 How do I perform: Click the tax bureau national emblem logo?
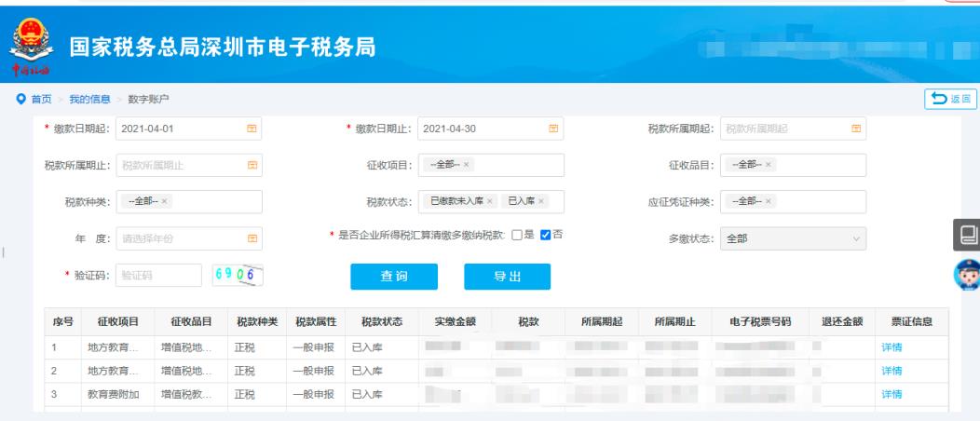click(30, 48)
